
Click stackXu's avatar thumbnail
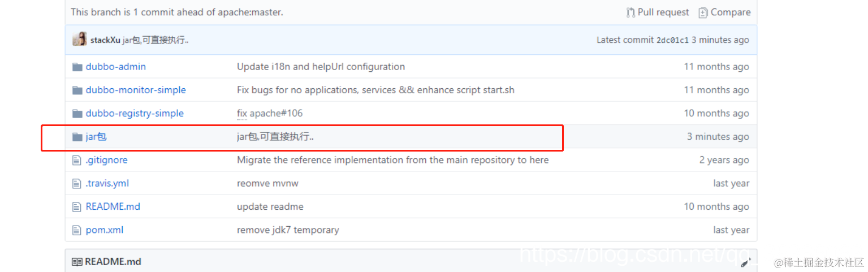coord(80,40)
